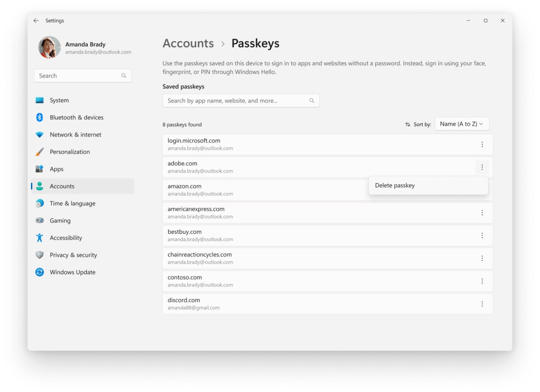Image resolution: width=540 pixels, height=392 pixels.
Task: Open Personalization settings
Action: [83, 152]
